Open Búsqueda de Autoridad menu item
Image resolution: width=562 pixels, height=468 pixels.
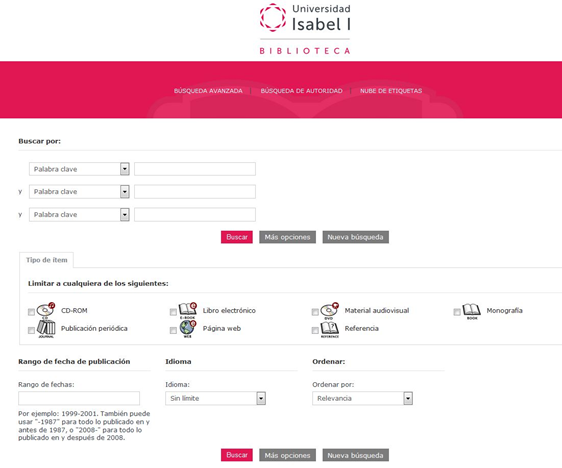(301, 91)
